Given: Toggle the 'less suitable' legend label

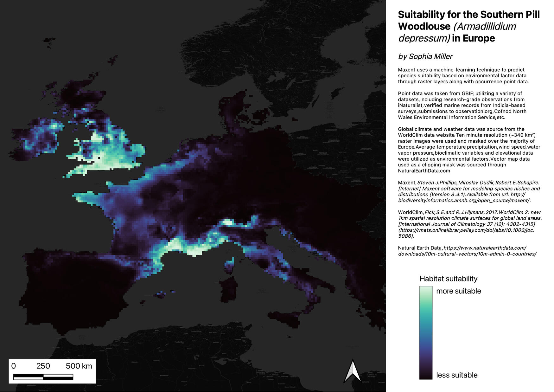Looking at the screenshot, I should (456, 375).
